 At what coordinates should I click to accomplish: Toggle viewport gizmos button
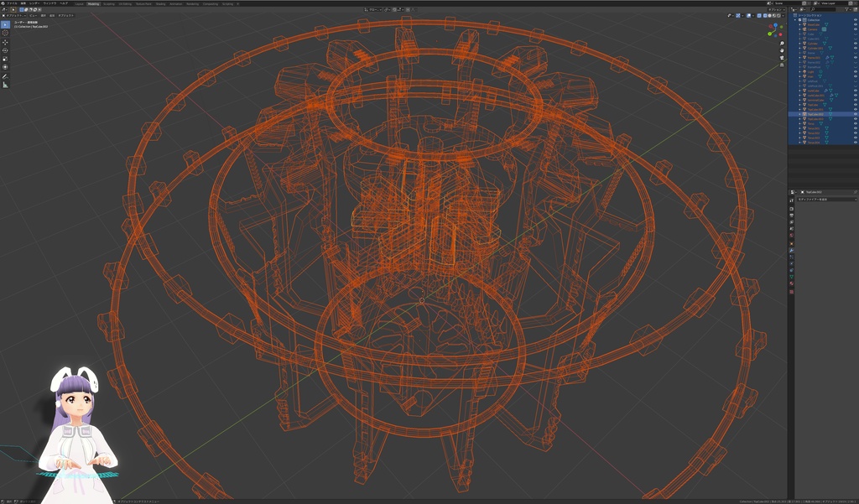tap(738, 15)
